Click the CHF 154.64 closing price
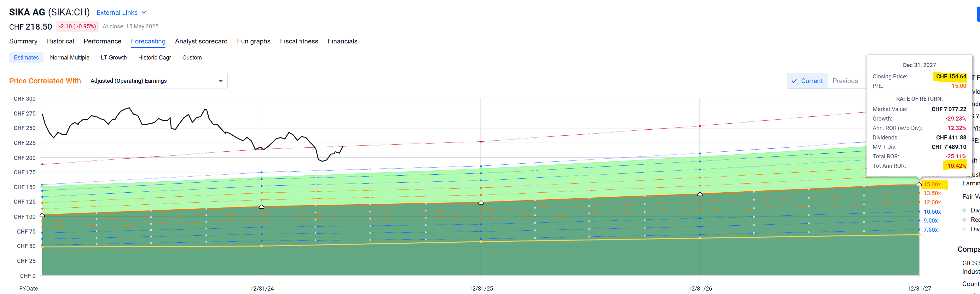This screenshot has width=980, height=294. coord(951,76)
